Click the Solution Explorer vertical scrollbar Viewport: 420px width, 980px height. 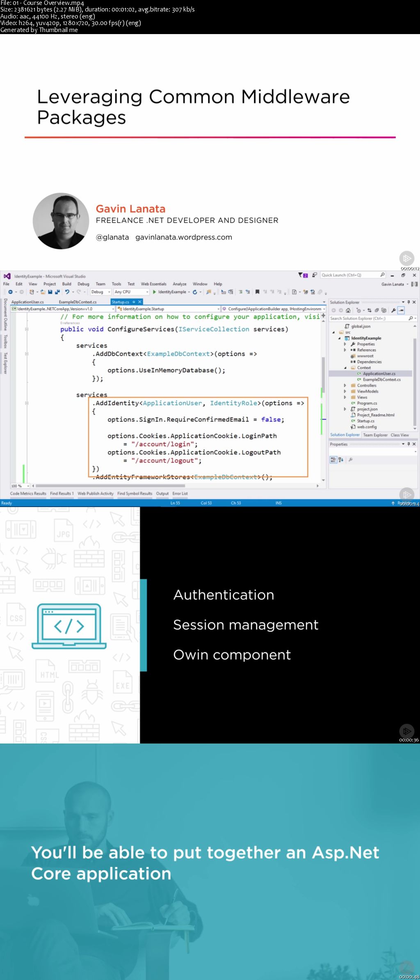415,382
